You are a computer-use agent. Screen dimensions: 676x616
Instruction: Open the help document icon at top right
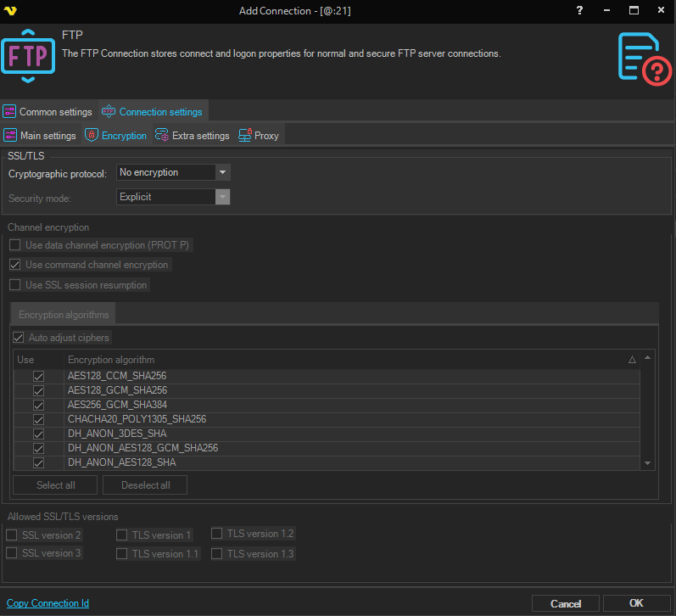coord(643,58)
